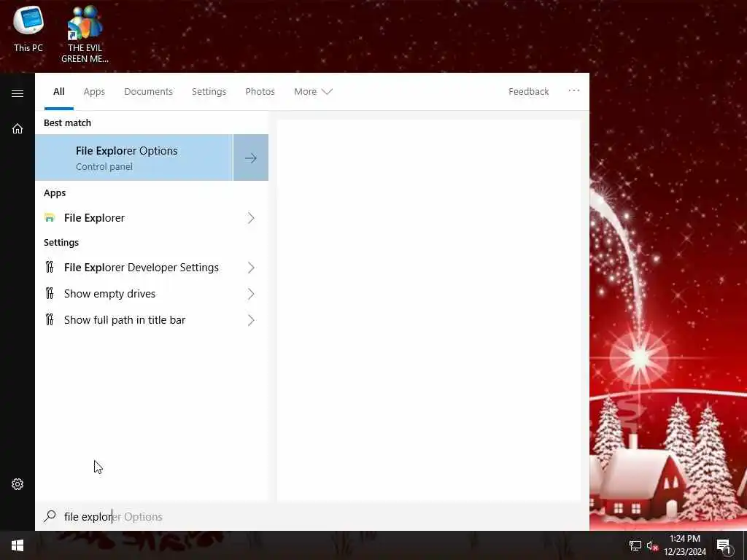Switch to the All tab

[59, 91]
